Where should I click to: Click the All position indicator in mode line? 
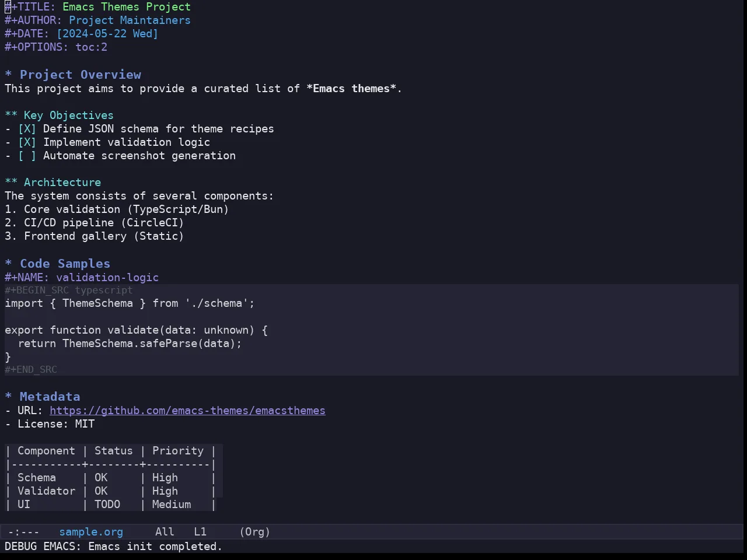(165, 532)
